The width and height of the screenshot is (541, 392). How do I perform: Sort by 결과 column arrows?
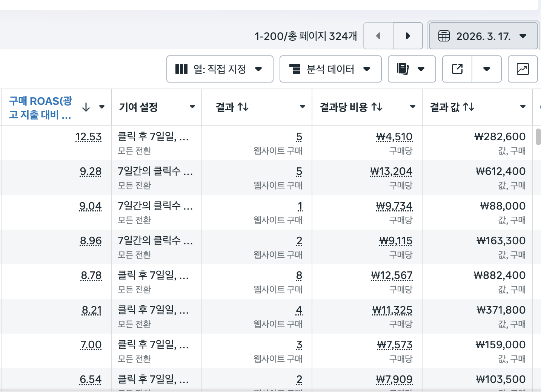243,107
